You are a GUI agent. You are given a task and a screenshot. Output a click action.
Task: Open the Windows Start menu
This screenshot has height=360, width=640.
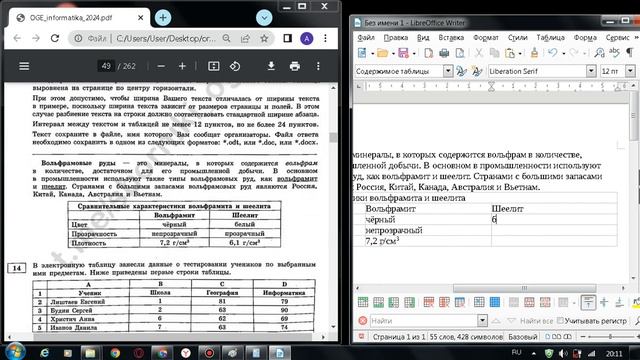coord(15,352)
